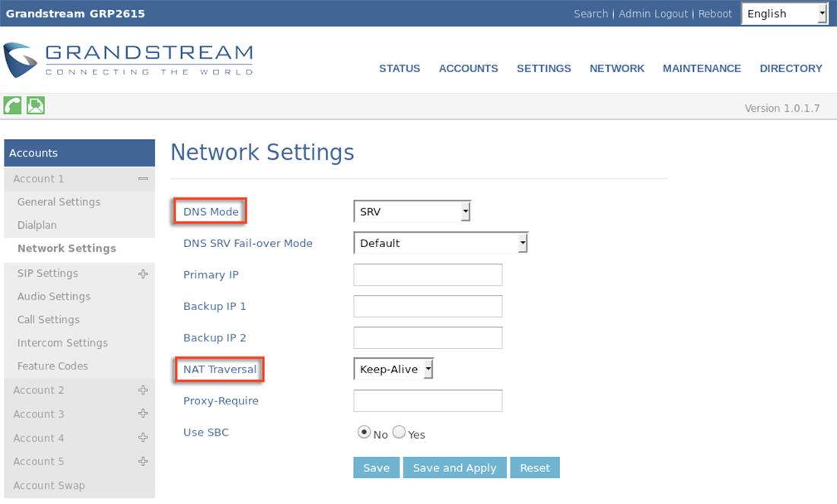Click the green contacts icon beside the handset
This screenshot has height=504, width=837.
pyautogui.click(x=36, y=106)
